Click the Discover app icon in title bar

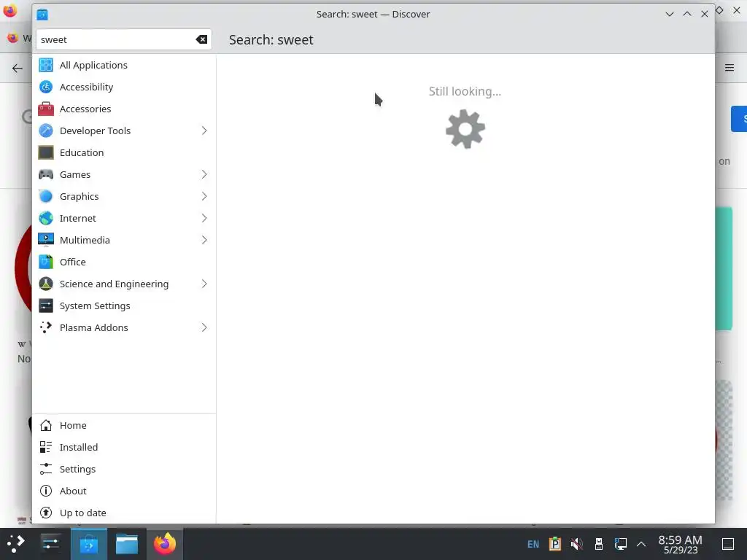42,15
